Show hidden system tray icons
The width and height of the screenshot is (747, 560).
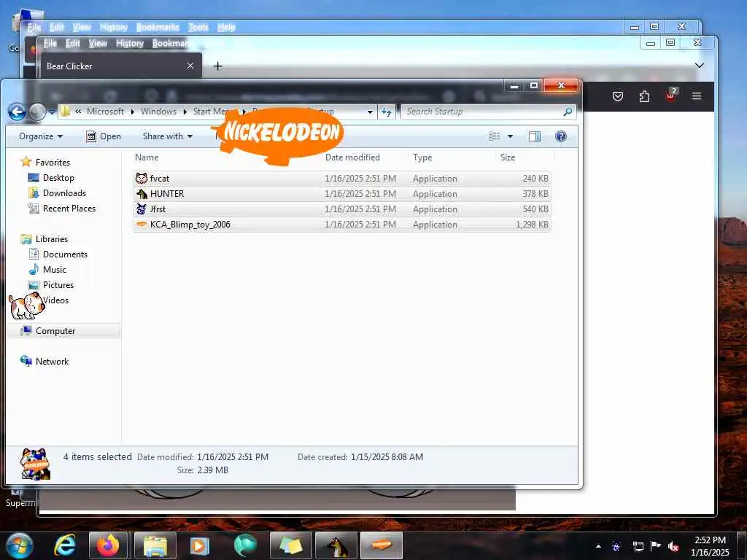coord(598,546)
